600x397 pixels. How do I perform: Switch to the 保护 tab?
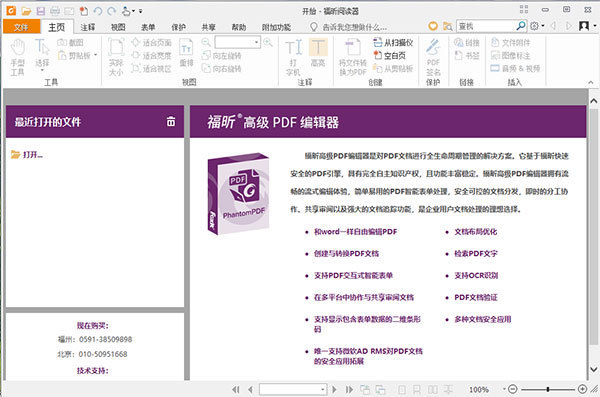click(178, 27)
